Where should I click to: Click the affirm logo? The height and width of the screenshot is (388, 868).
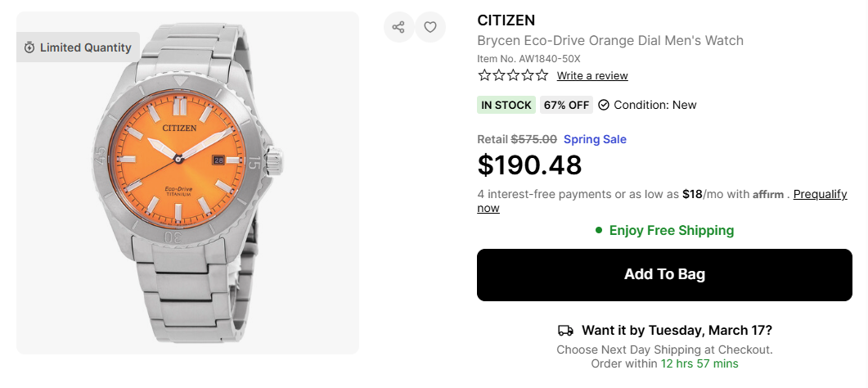pyautogui.click(x=768, y=195)
